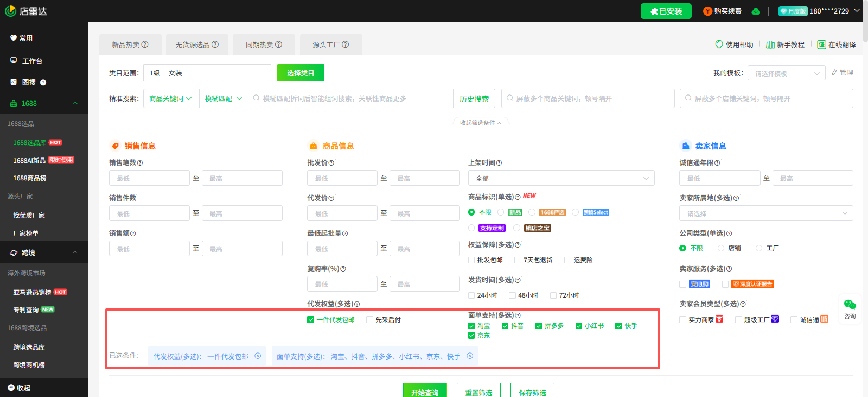This screenshot has height=397, width=868.
Task: Switch to the 同期热卖 tab
Action: click(264, 45)
